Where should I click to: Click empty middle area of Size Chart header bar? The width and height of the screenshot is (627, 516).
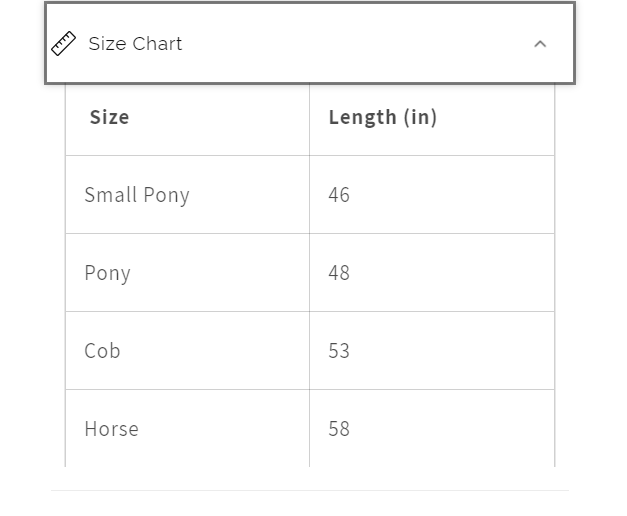(350, 44)
